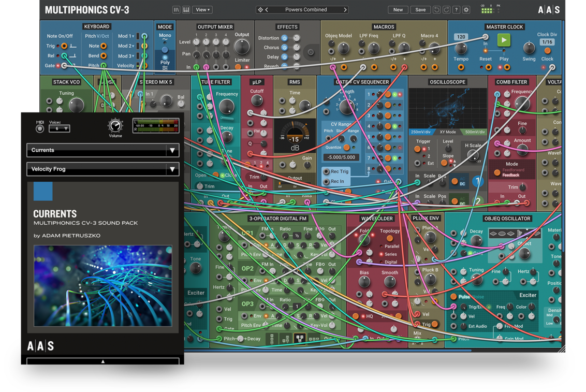Click the μLP Cutoff knob

pyautogui.click(x=257, y=100)
